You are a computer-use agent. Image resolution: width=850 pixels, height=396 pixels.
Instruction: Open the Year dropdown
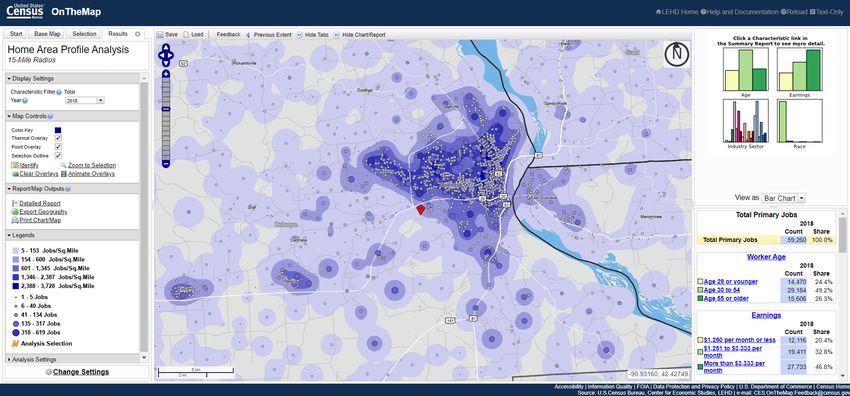84,100
